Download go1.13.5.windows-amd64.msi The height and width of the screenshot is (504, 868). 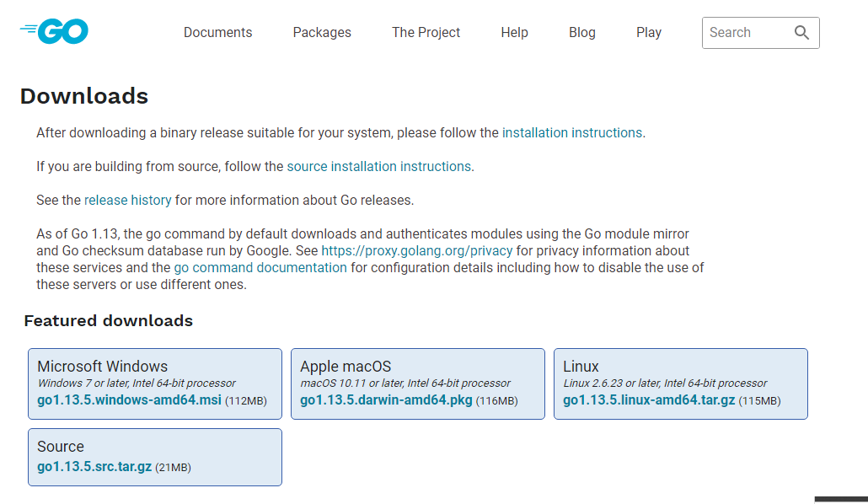click(129, 399)
